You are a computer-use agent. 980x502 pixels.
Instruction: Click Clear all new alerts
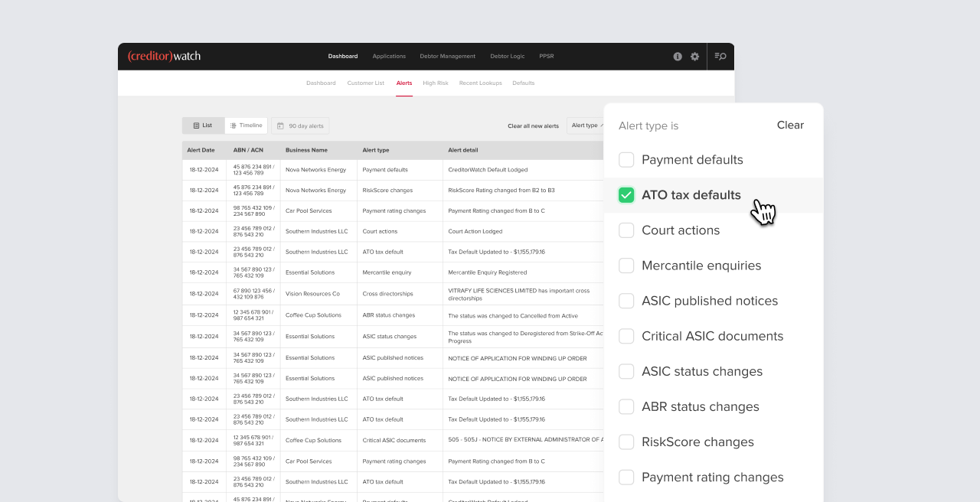point(533,125)
